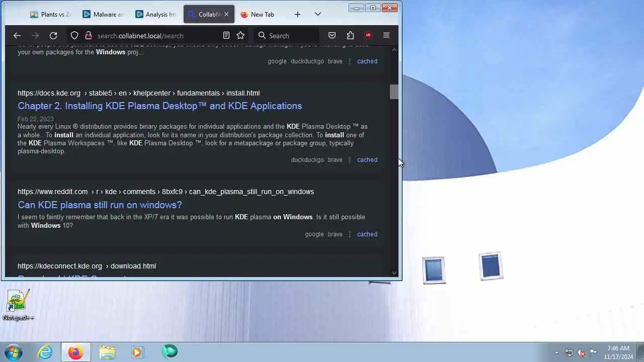Open Chapter 2 Installing KDE Plasma Desktop link
The height and width of the screenshot is (362, 644).
(x=159, y=106)
